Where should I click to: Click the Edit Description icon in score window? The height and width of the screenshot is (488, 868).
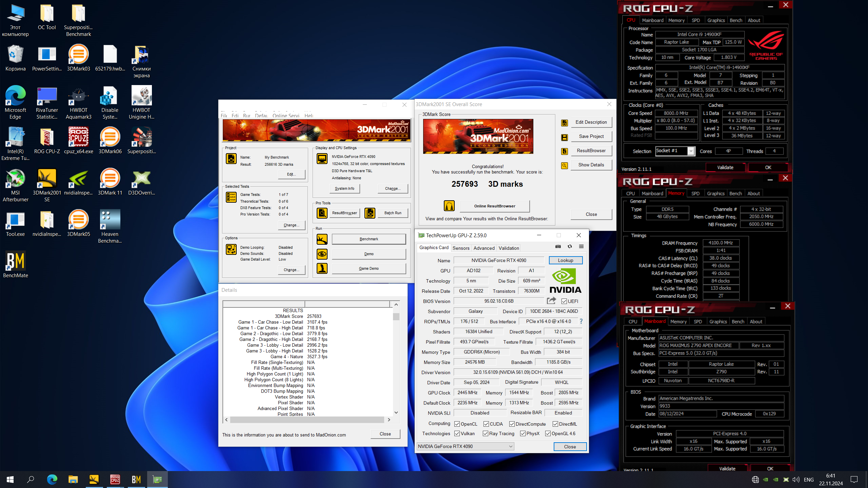pyautogui.click(x=565, y=123)
